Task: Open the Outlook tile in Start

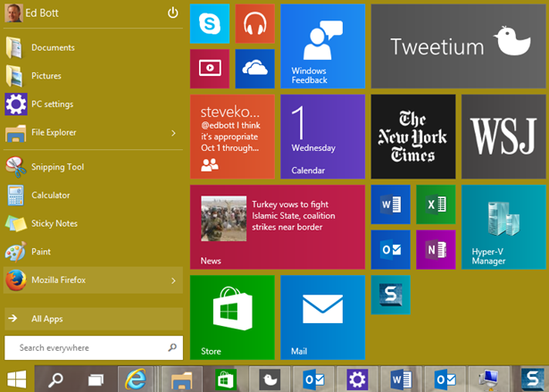Action: (390, 250)
